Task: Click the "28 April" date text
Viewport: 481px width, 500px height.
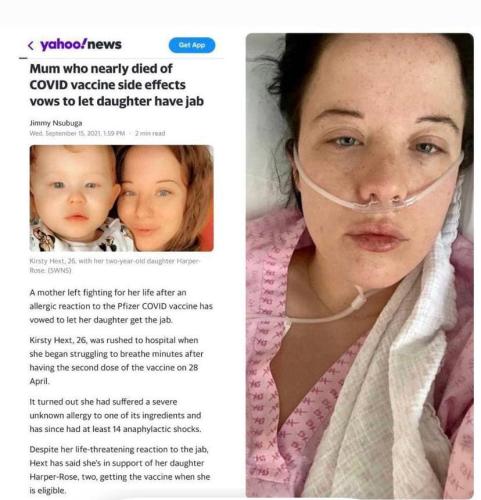Action: tap(114, 374)
